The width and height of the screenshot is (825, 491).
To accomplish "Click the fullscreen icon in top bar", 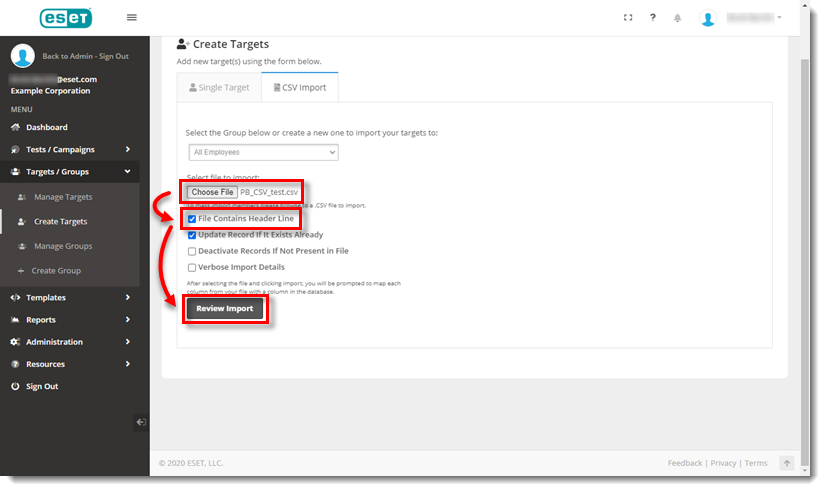I will click(x=628, y=18).
